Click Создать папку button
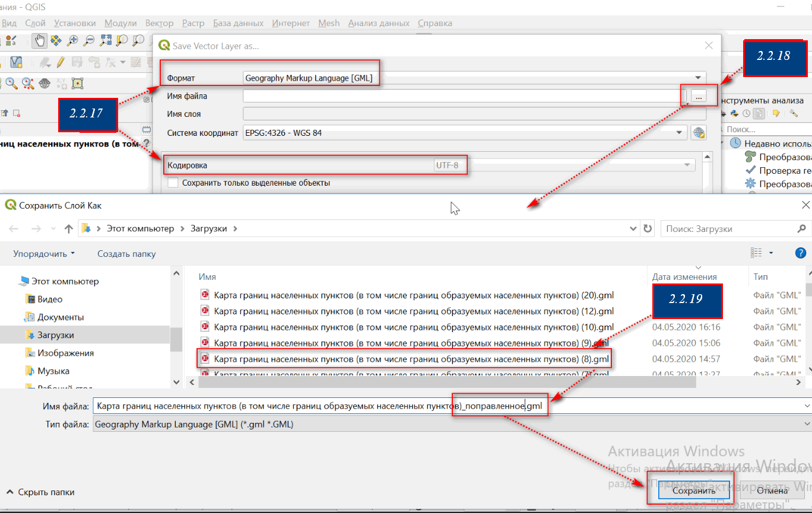The height and width of the screenshot is (513, 812). (126, 253)
